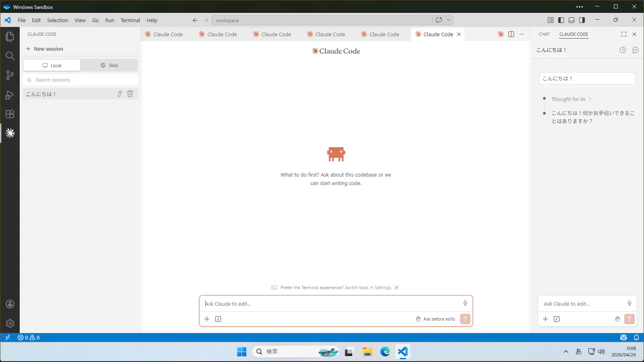
Task: Start new conversation in right Claude panel
Action: pos(636,50)
